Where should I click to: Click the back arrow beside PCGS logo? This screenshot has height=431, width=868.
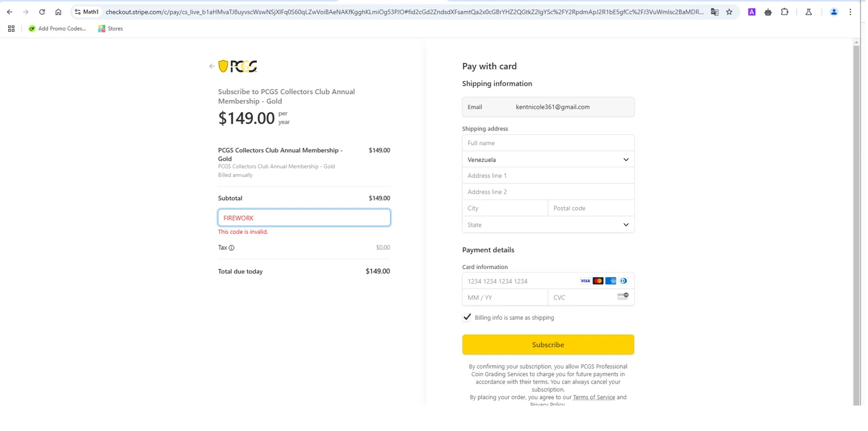tap(212, 66)
